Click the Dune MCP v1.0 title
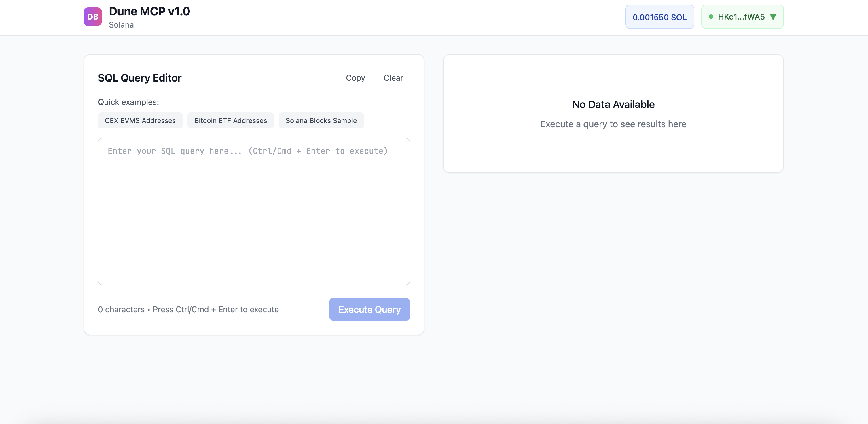 click(149, 12)
